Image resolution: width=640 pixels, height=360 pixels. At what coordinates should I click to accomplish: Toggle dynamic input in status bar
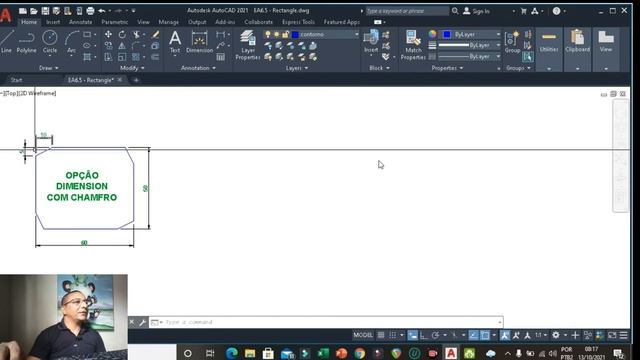click(x=413, y=335)
